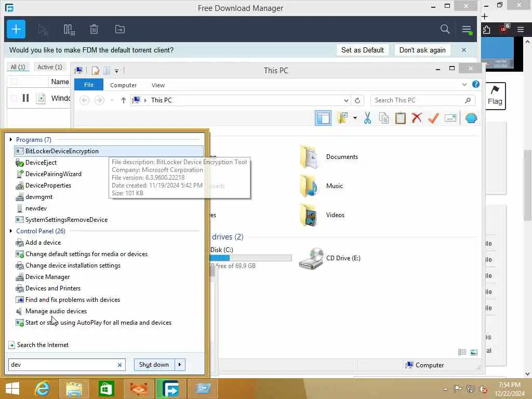
Task: Click the orange checkmark Properties icon
Action: coord(433,118)
